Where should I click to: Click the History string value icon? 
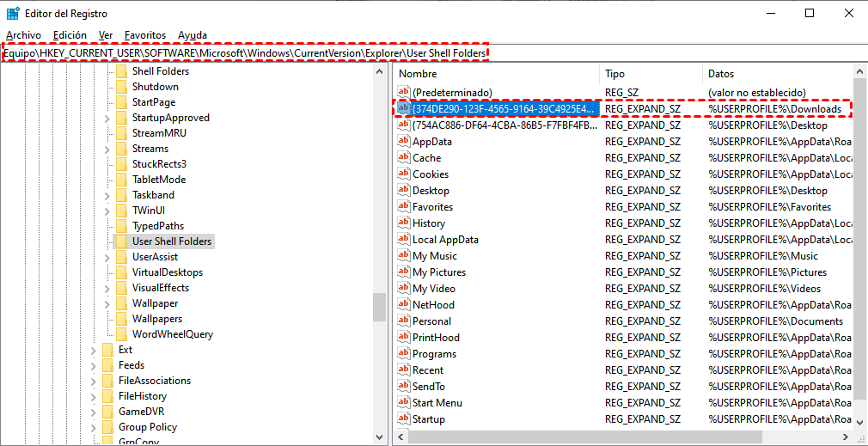(404, 223)
